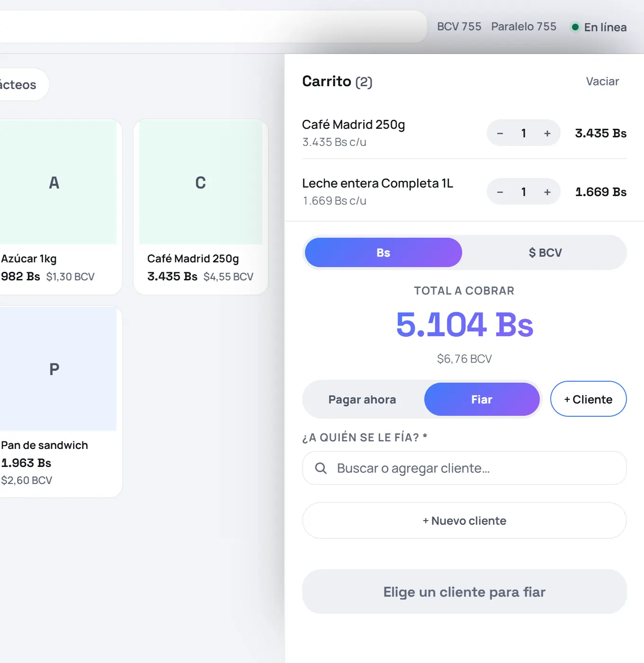Empty the cart with Vaciar
The height and width of the screenshot is (663, 644).
point(602,81)
